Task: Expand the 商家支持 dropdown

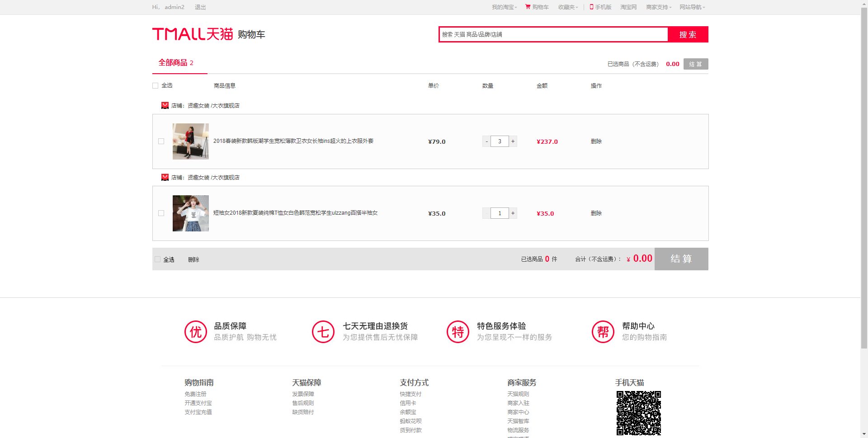Action: coord(659,7)
